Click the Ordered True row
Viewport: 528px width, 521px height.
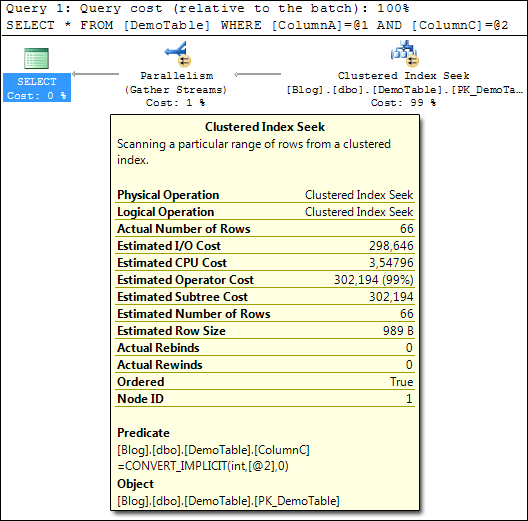click(x=265, y=382)
